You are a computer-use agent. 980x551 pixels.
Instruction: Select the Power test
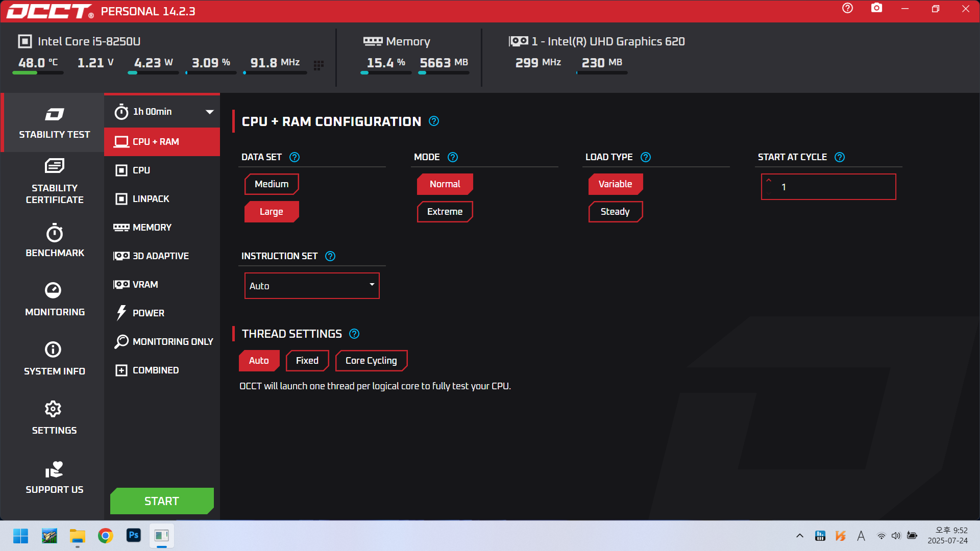[162, 313]
